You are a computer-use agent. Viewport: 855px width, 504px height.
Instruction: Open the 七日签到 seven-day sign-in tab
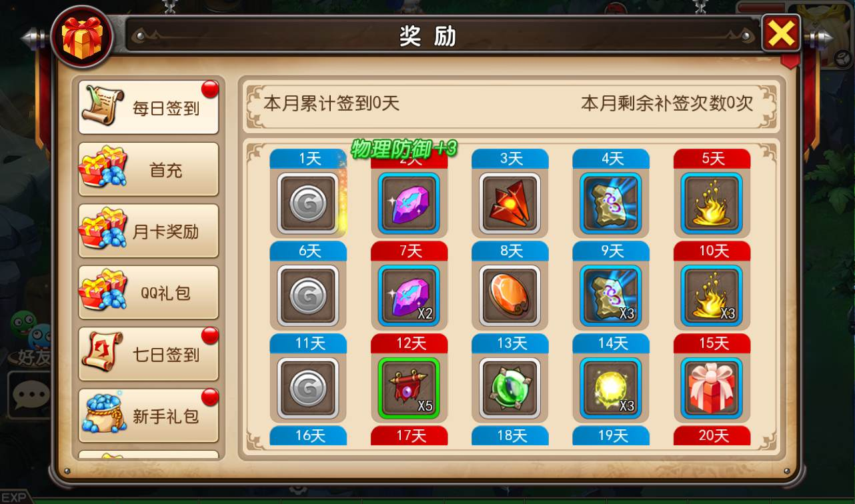pos(149,354)
